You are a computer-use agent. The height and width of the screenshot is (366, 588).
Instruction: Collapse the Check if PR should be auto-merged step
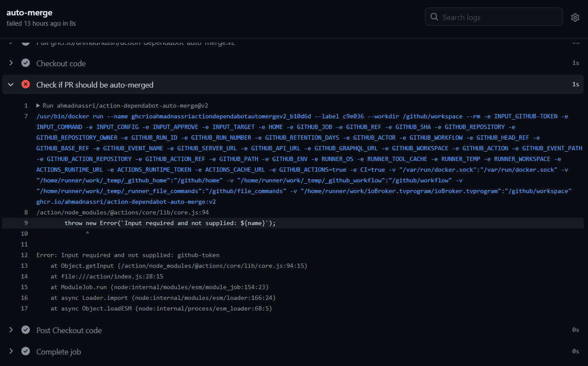coord(11,85)
